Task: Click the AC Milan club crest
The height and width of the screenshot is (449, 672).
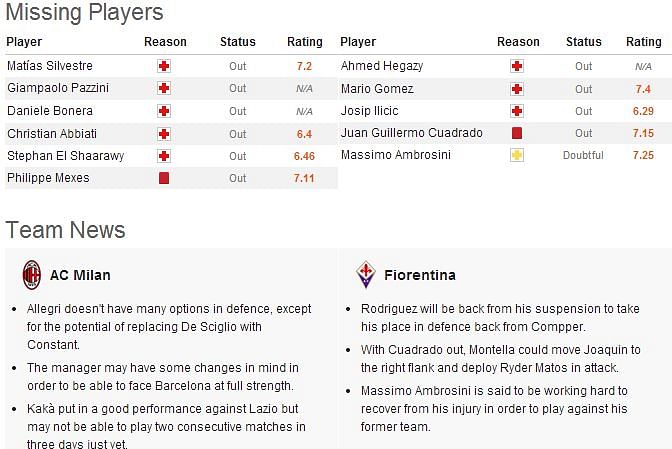Action: pos(32,275)
